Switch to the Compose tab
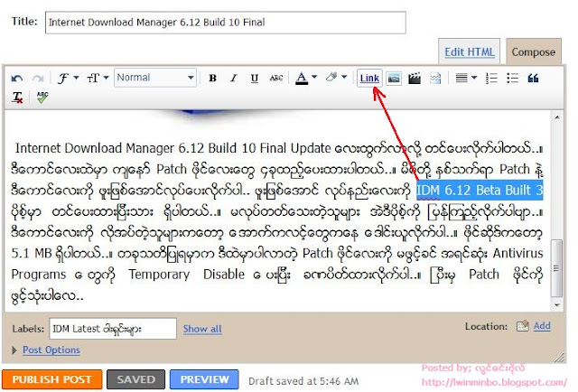Viewport: 578px width, 392px height. pos(534,52)
